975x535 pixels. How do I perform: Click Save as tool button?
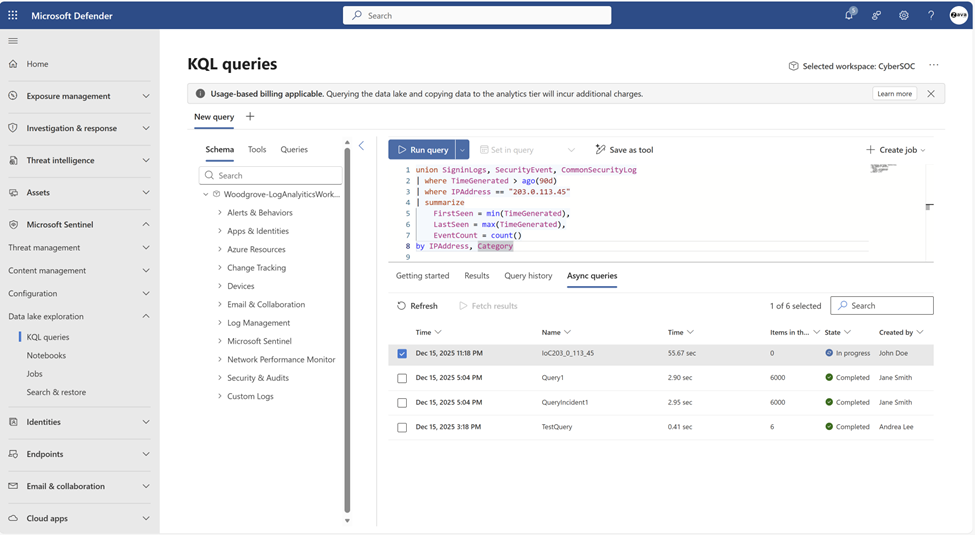(x=624, y=150)
